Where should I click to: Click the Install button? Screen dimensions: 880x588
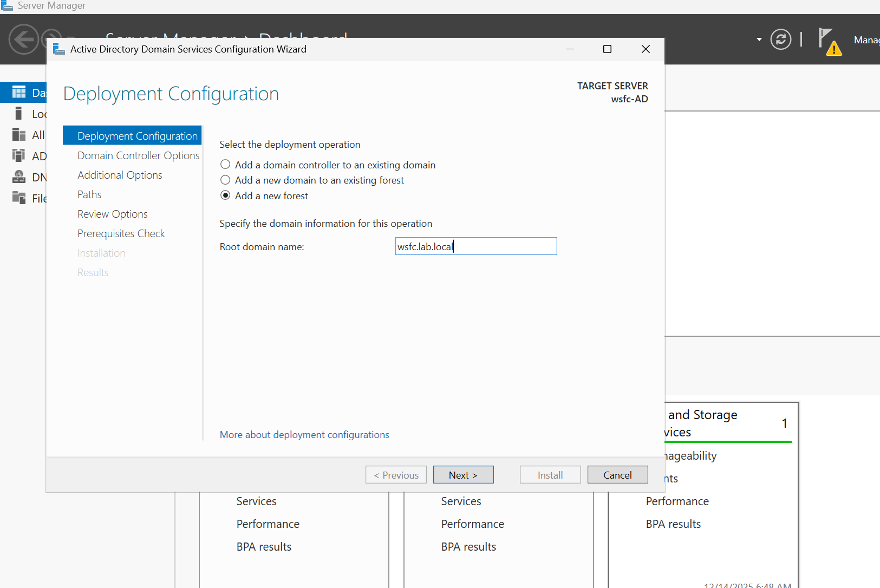[x=550, y=475]
